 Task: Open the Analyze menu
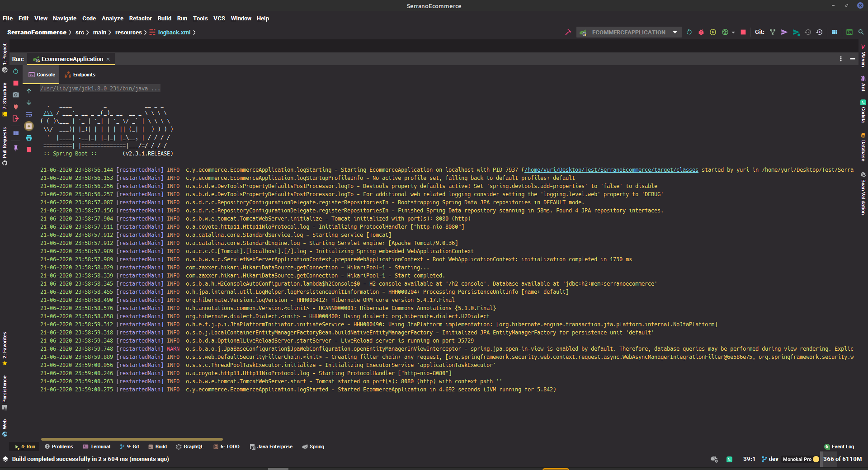(113, 19)
